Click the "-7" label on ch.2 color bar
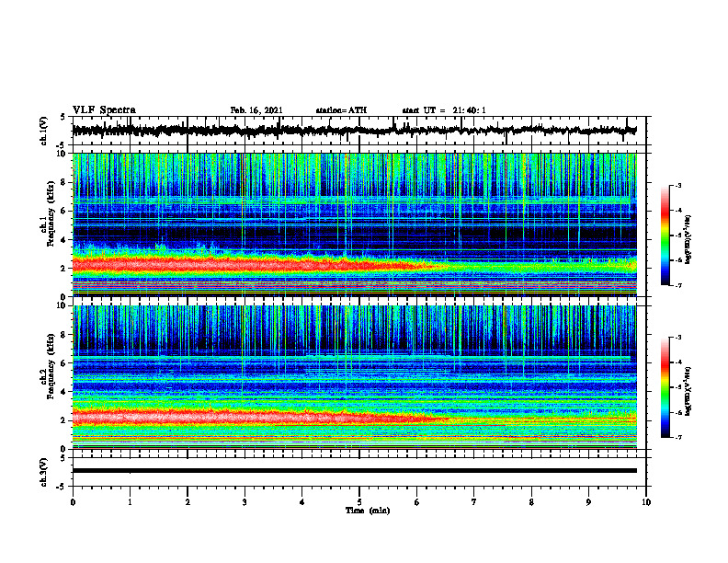Image resolution: width=728 pixels, height=563 pixels. pyautogui.click(x=677, y=438)
